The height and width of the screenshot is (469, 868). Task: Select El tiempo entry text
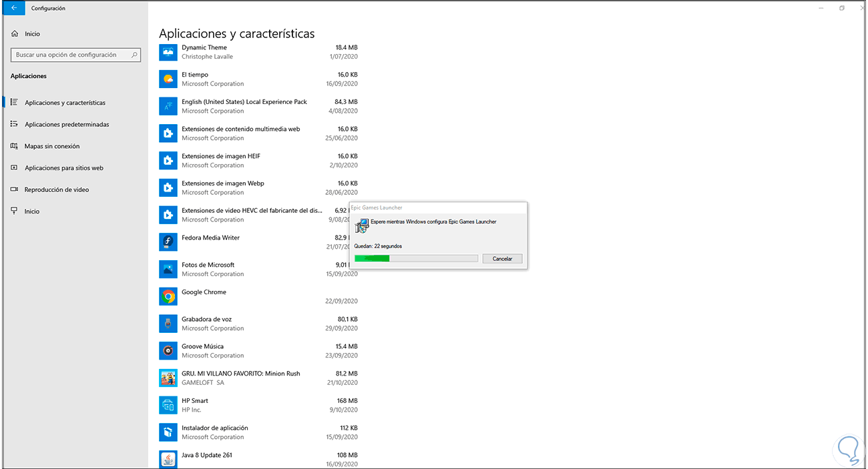click(x=195, y=75)
